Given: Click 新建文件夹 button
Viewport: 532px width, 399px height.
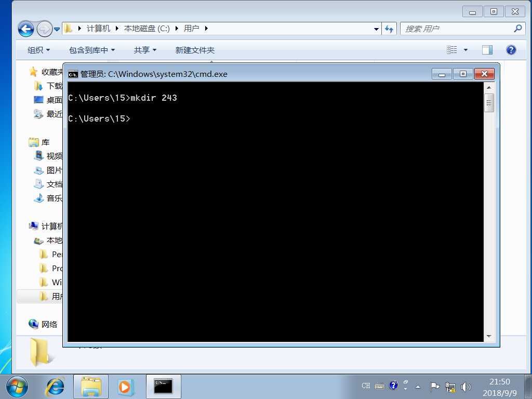Looking at the screenshot, I should pyautogui.click(x=195, y=50).
